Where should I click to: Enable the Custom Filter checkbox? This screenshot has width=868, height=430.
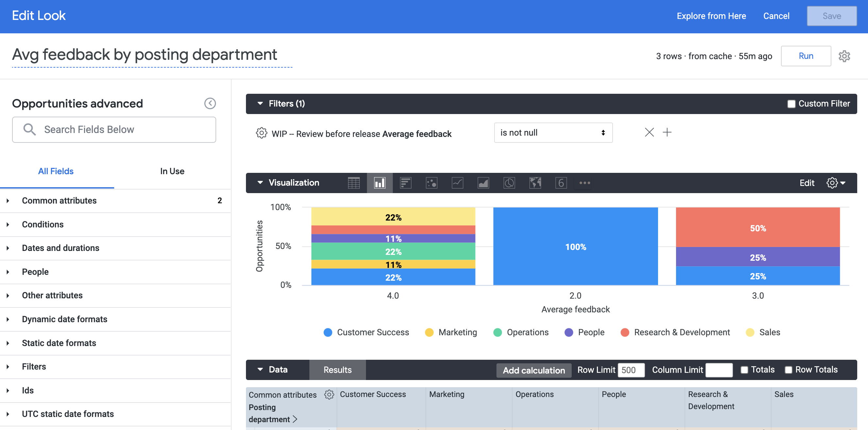[x=791, y=104]
